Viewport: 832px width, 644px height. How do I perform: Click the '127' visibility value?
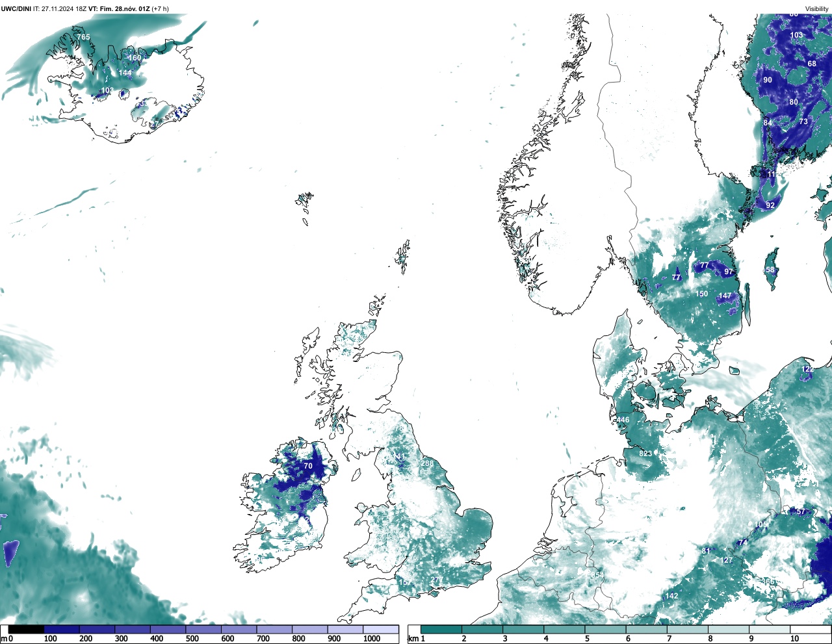pyautogui.click(x=727, y=560)
